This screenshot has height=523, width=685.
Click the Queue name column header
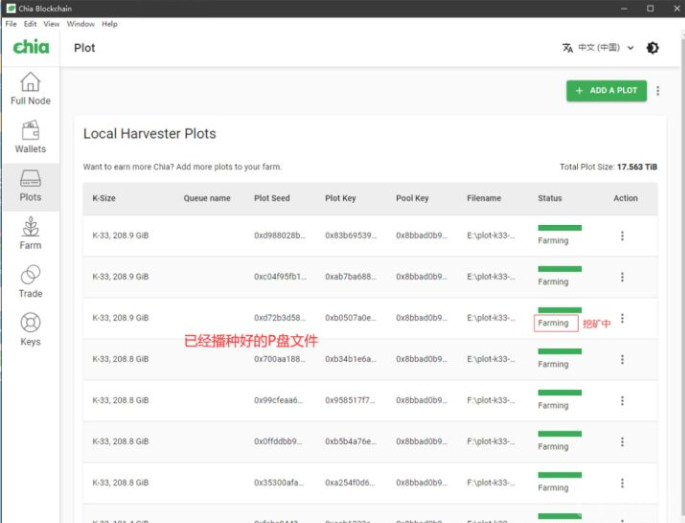207,198
